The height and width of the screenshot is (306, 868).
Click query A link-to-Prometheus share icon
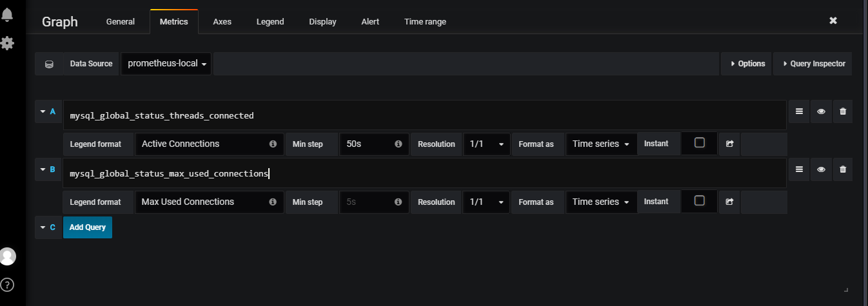point(729,144)
